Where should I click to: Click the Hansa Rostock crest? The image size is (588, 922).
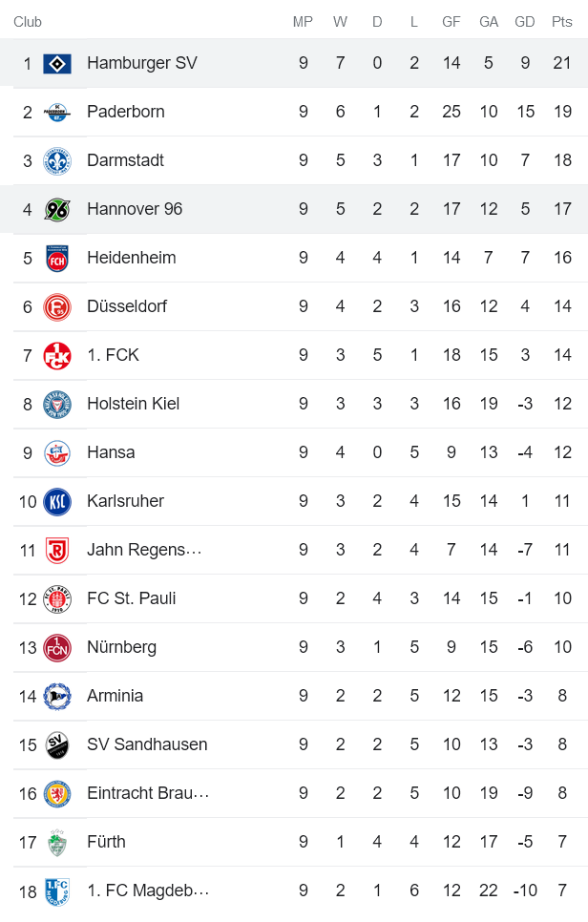(57, 452)
